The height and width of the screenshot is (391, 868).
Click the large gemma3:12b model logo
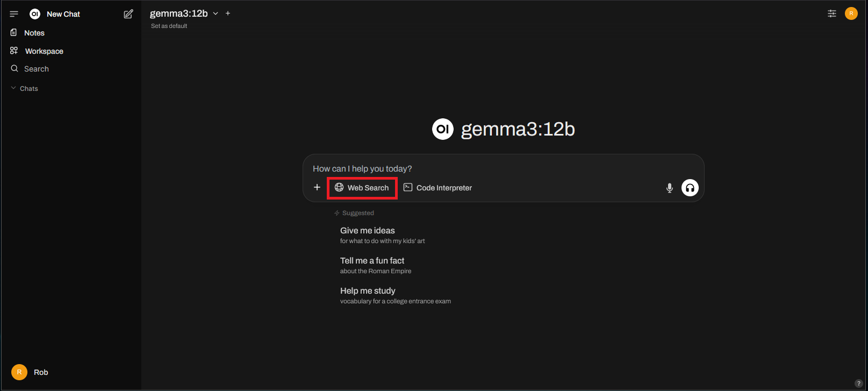(x=443, y=129)
